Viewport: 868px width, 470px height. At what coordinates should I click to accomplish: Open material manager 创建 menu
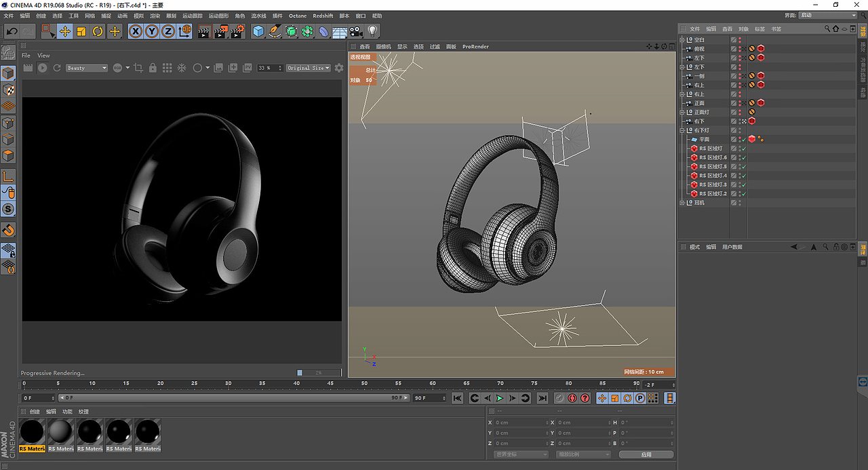(x=35, y=412)
